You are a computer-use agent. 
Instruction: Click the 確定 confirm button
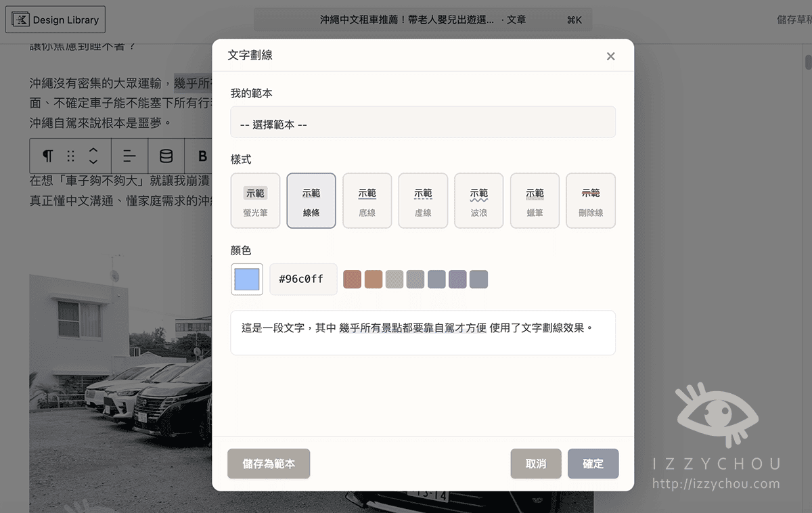[593, 464]
